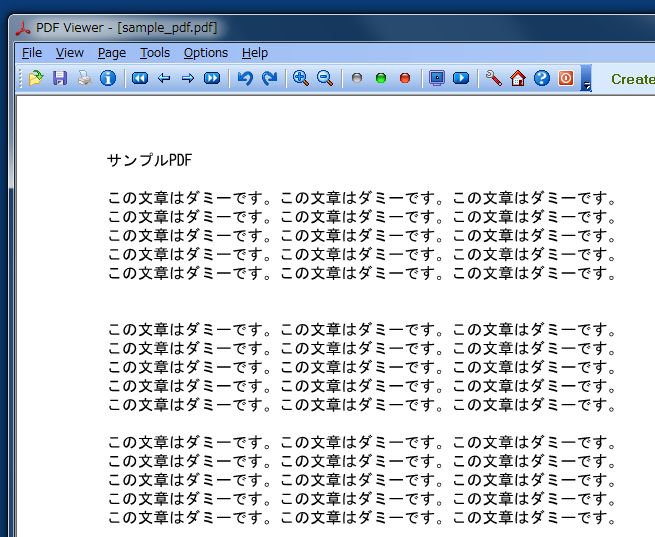Screen dimensions: 655x537
Task: Zoom in with the plus magnifier
Action: [301, 78]
